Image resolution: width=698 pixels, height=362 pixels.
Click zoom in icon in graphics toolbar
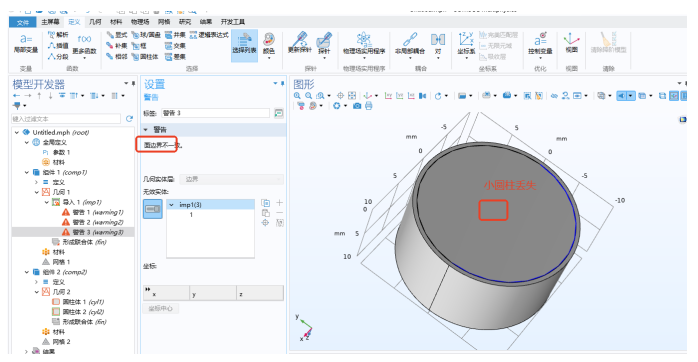click(297, 96)
